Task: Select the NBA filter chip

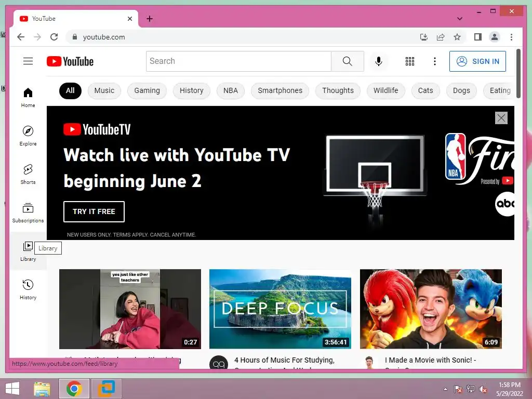Action: (x=230, y=90)
